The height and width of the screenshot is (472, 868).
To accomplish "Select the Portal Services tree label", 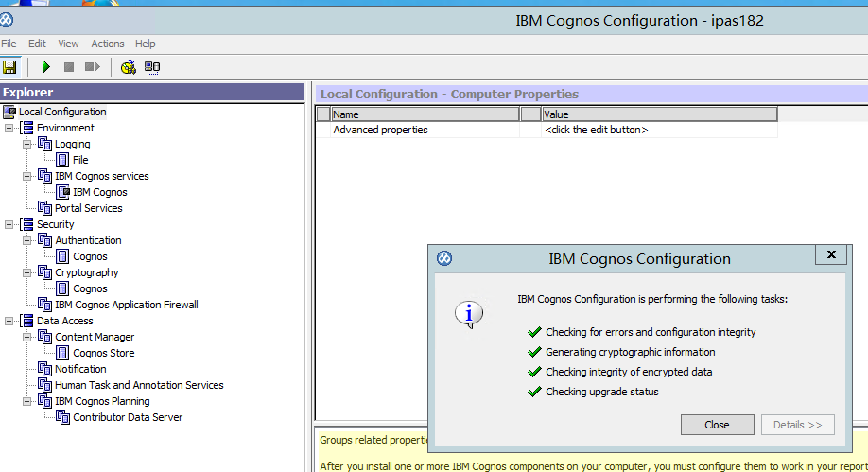I will (89, 208).
